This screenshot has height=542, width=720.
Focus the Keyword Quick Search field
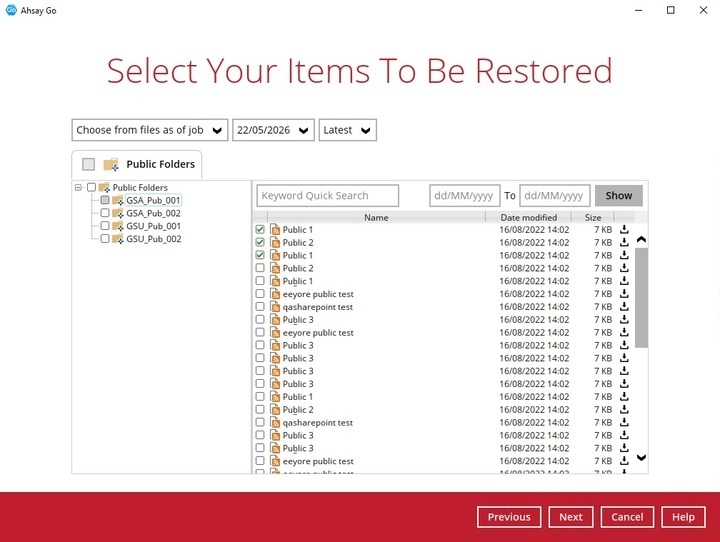(327, 196)
